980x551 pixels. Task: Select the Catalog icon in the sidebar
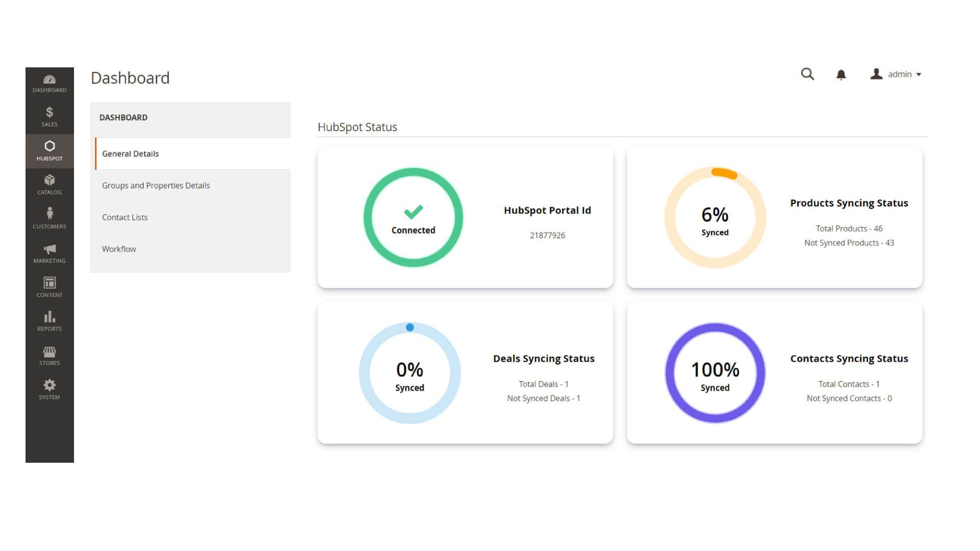pos(49,185)
